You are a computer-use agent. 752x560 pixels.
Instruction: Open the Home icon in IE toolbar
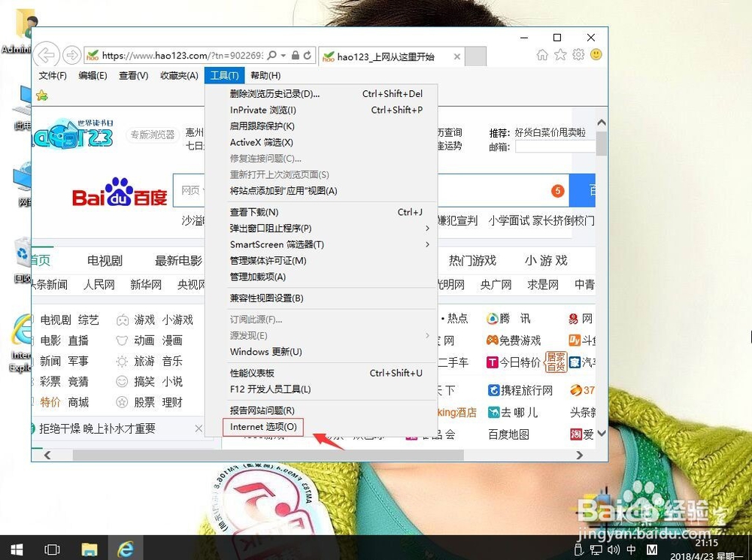click(542, 55)
